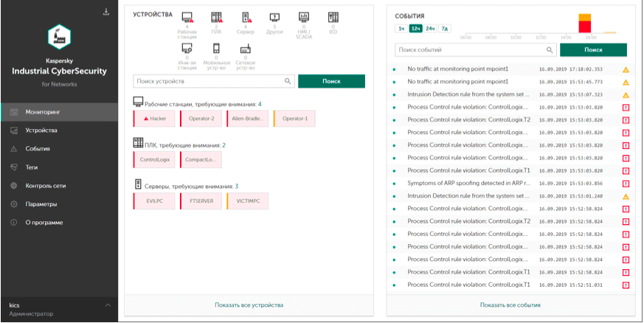Open Показать все устройства link
This screenshot has height=323, width=644.
point(249,305)
